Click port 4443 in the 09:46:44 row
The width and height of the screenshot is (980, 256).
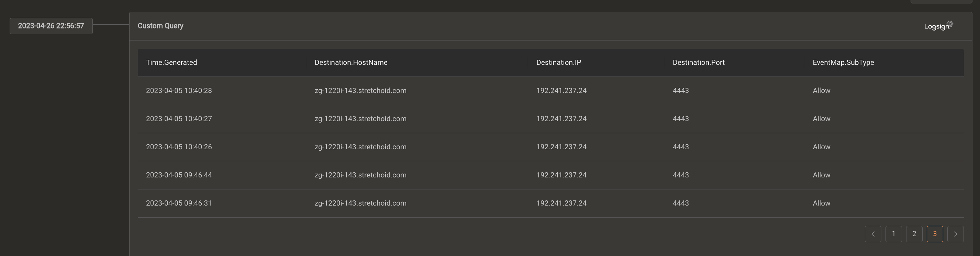pos(681,175)
